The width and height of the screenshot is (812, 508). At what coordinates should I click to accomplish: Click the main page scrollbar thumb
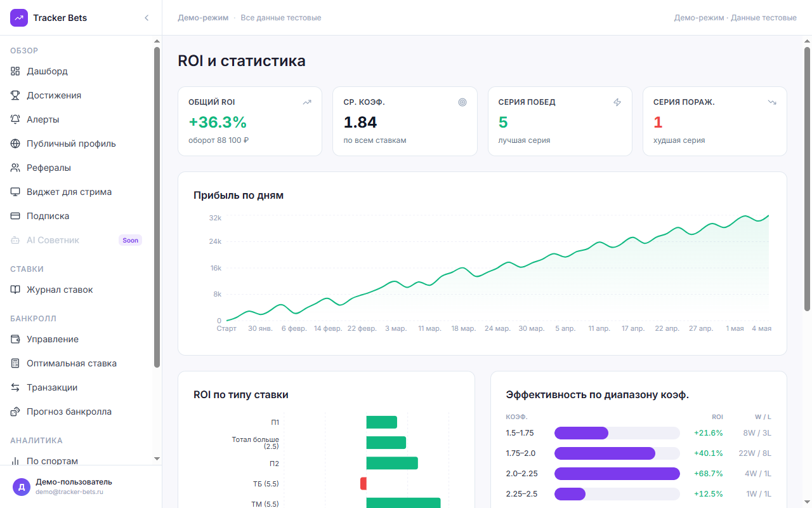click(808, 179)
